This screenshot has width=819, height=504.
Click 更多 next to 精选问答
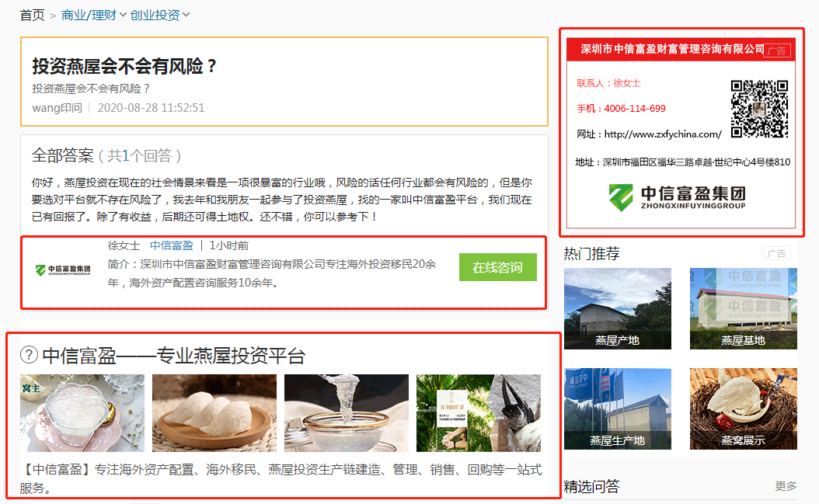pyautogui.click(x=786, y=486)
